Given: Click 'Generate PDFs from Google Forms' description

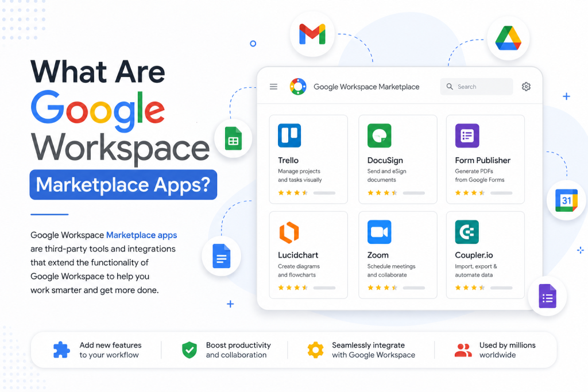Looking at the screenshot, I should [479, 176].
